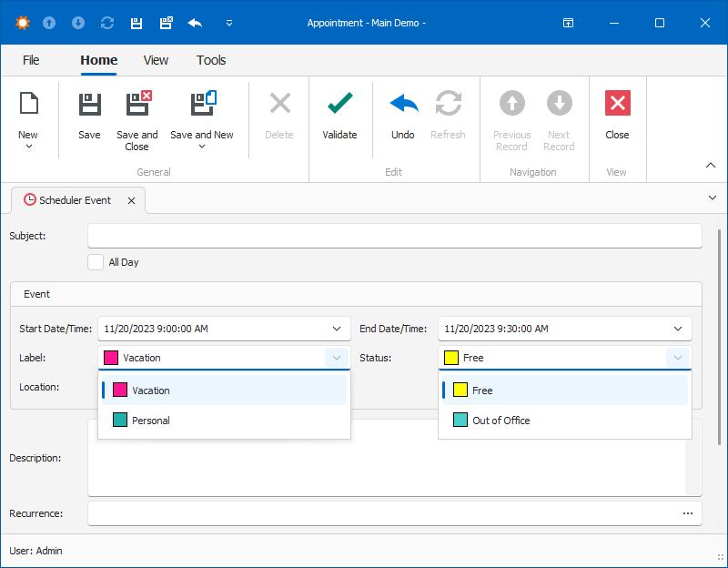
Task: Expand the Save and New dropdown arrow
Action: tap(202, 147)
